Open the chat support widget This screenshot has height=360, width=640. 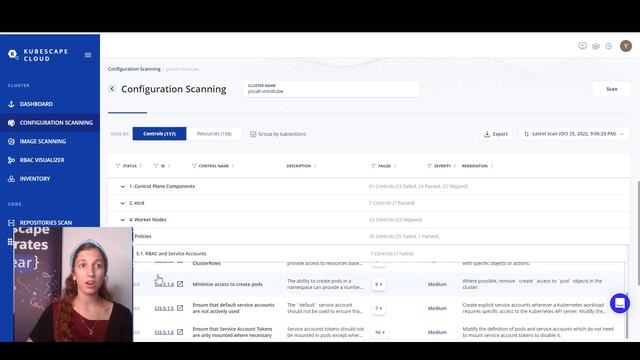pos(620,303)
